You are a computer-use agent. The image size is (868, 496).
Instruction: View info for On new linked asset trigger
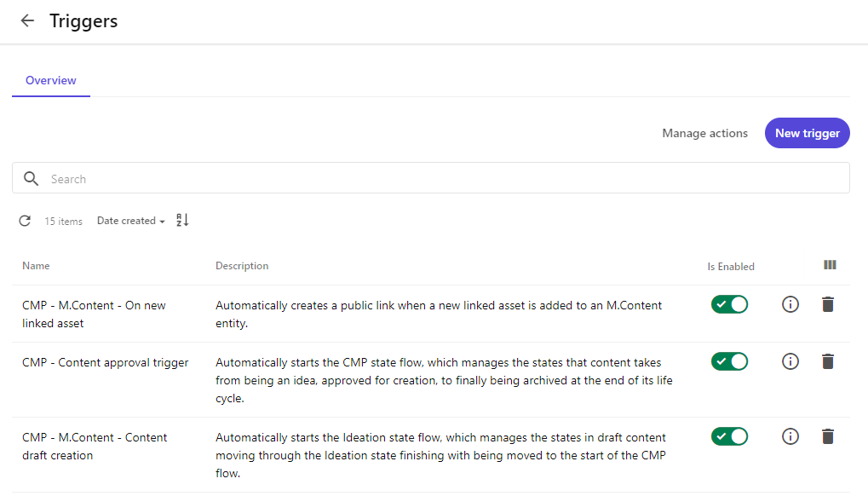pos(790,304)
